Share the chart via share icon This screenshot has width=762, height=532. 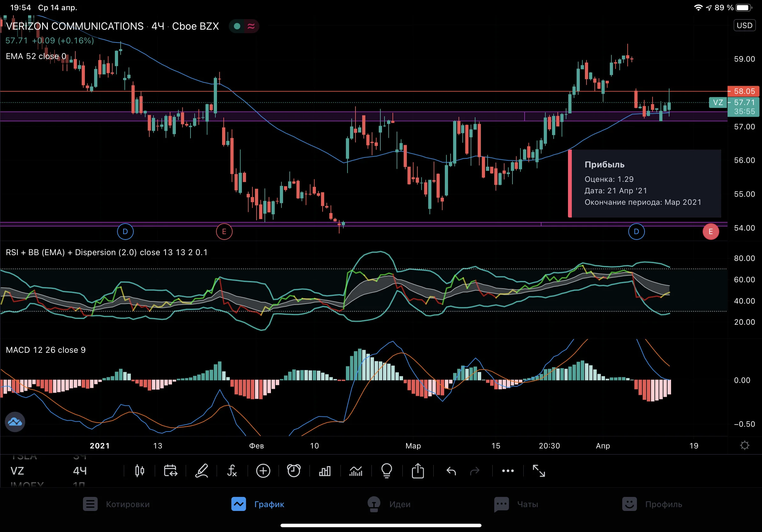click(418, 471)
